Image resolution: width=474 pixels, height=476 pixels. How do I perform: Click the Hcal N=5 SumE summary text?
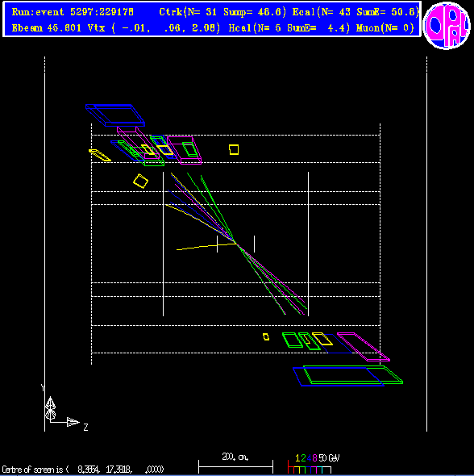tap(289, 28)
